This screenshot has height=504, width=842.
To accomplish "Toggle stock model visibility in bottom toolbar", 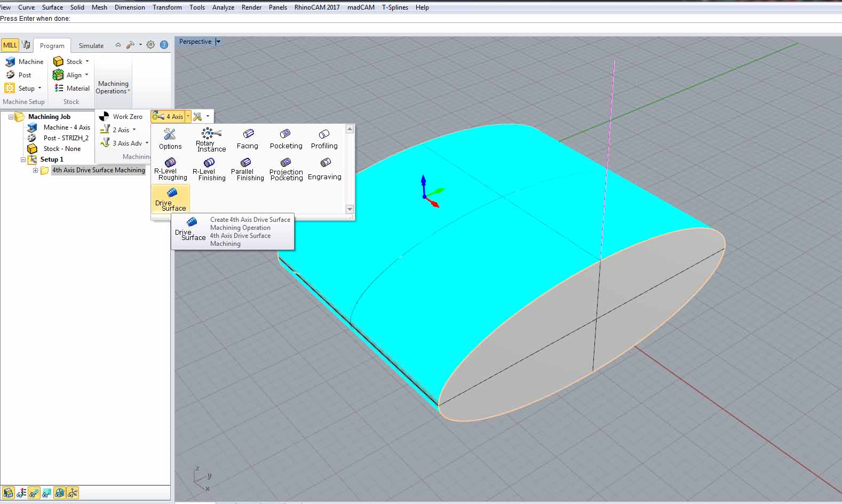I will click(x=8, y=493).
